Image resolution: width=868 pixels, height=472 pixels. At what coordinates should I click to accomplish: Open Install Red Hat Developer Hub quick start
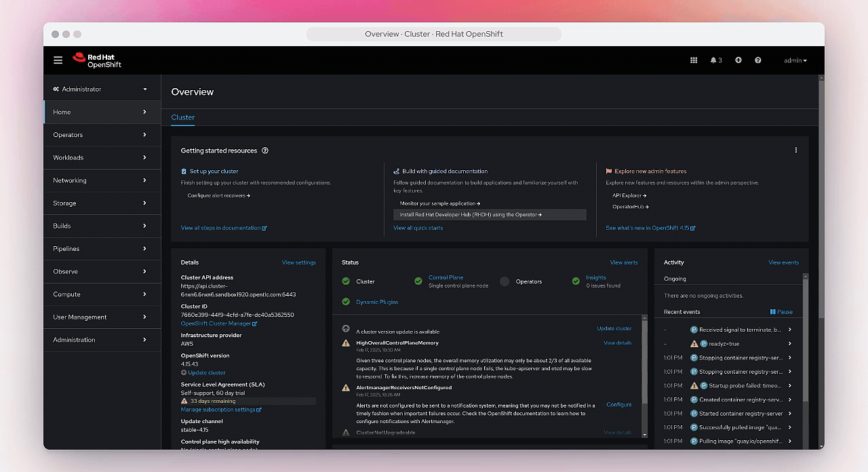click(490, 214)
